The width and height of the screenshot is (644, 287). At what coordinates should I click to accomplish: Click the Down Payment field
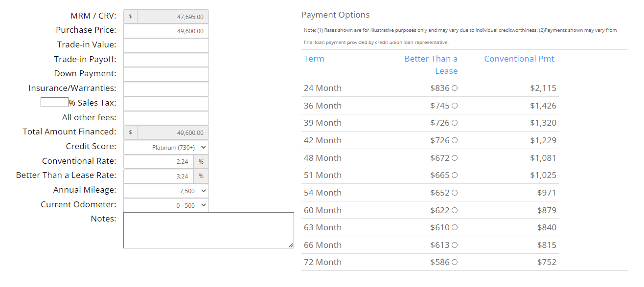pyautogui.click(x=166, y=74)
